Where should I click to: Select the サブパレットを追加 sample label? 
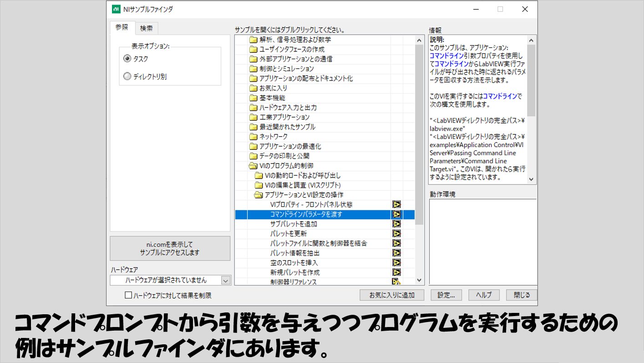(x=294, y=224)
